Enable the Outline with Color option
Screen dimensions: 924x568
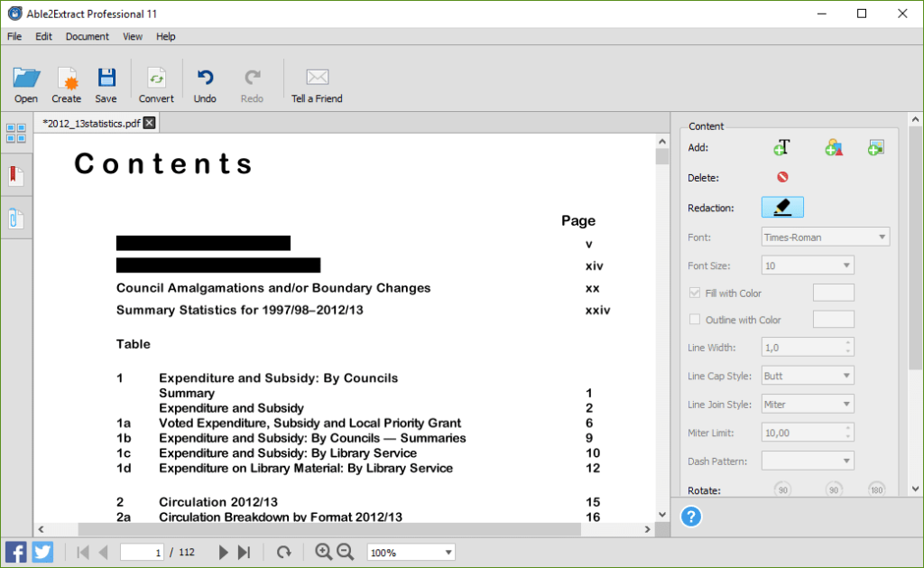click(x=695, y=319)
